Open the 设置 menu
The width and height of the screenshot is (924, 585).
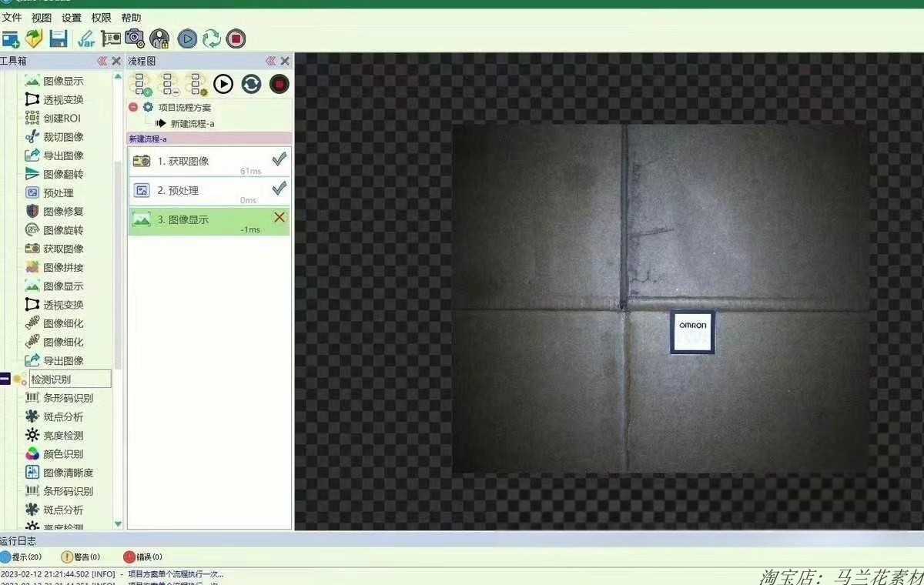72,18
